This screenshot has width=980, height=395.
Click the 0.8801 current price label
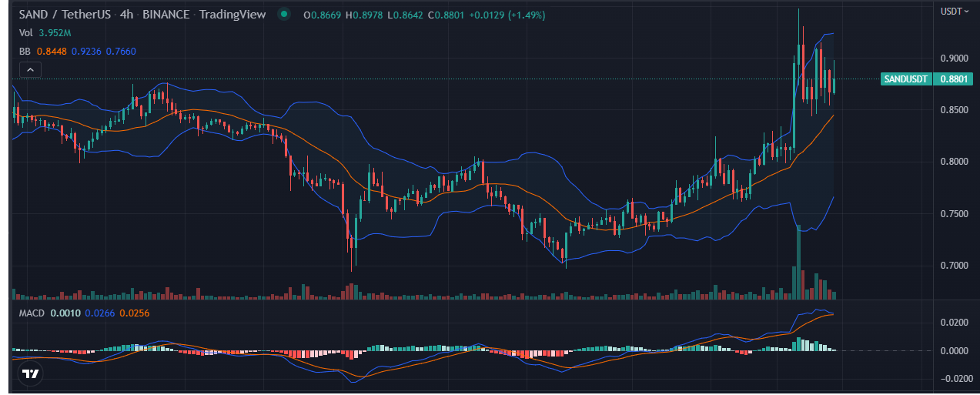[x=953, y=79]
